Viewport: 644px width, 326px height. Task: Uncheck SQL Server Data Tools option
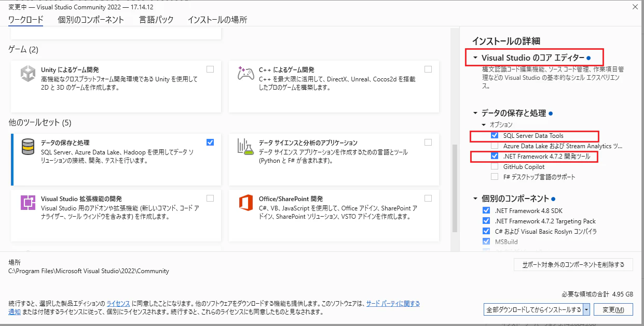495,135
